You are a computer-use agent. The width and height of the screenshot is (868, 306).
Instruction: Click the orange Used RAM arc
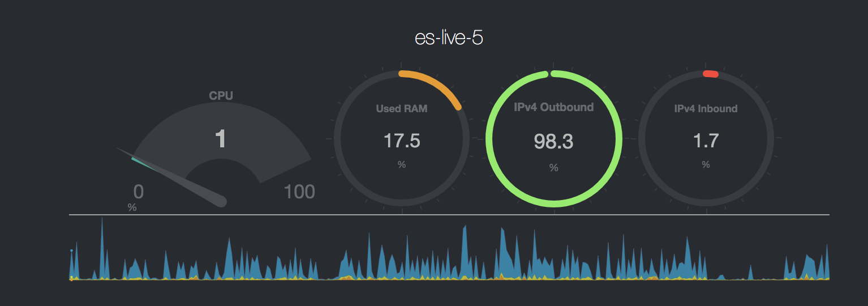(x=436, y=86)
